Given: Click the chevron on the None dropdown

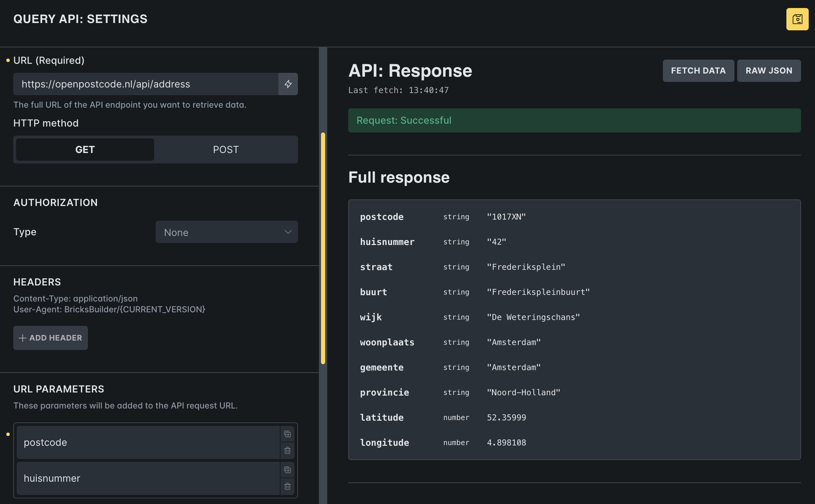Looking at the screenshot, I should (x=288, y=232).
